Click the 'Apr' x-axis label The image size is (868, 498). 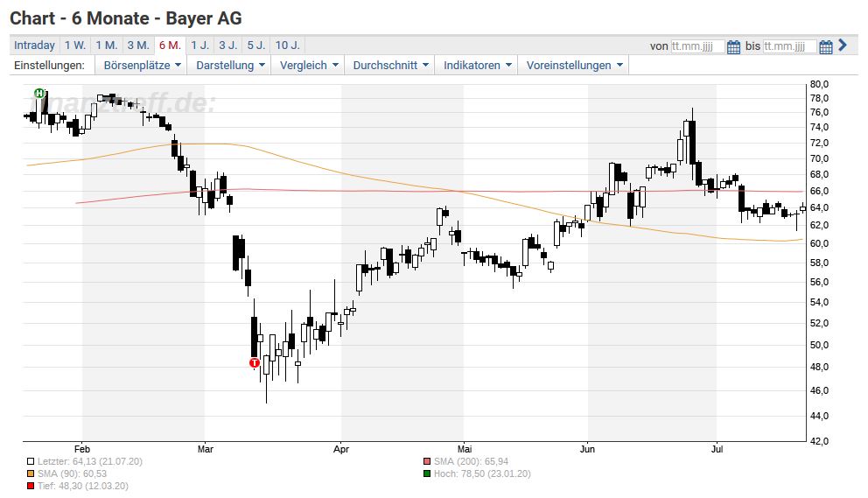point(341,449)
